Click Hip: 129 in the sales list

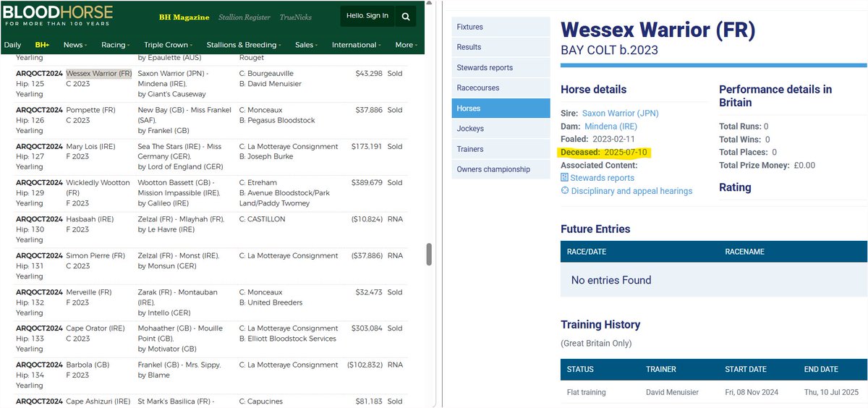pyautogui.click(x=30, y=193)
